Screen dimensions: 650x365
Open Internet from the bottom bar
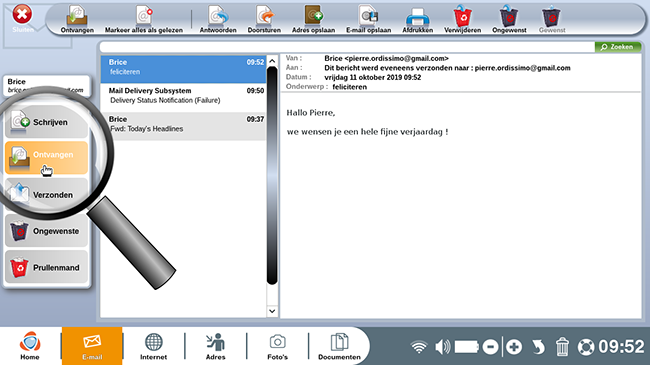(153, 346)
